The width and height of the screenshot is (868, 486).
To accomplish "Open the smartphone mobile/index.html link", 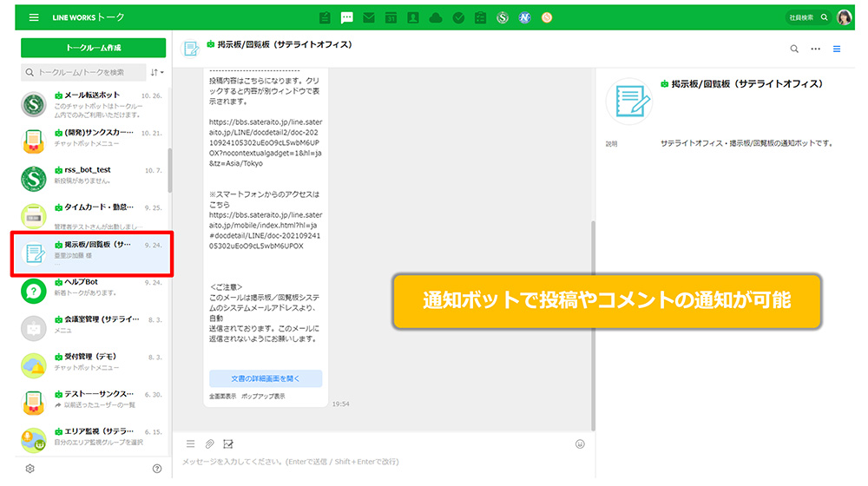I will [265, 230].
